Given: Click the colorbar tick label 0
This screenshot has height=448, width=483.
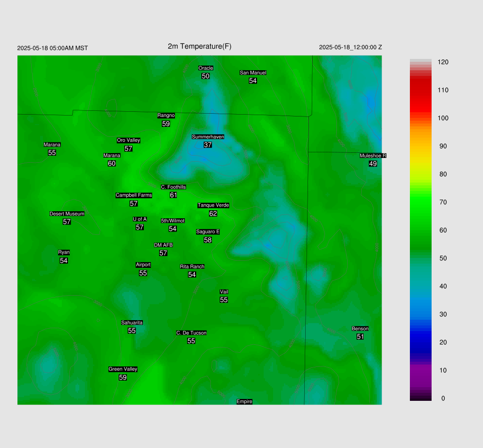Looking at the screenshot, I should point(443,398).
